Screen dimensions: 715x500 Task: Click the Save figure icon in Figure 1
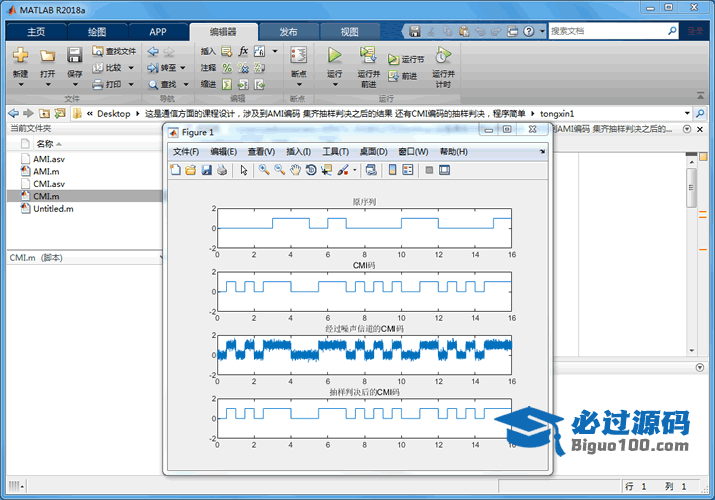pyautogui.click(x=207, y=170)
